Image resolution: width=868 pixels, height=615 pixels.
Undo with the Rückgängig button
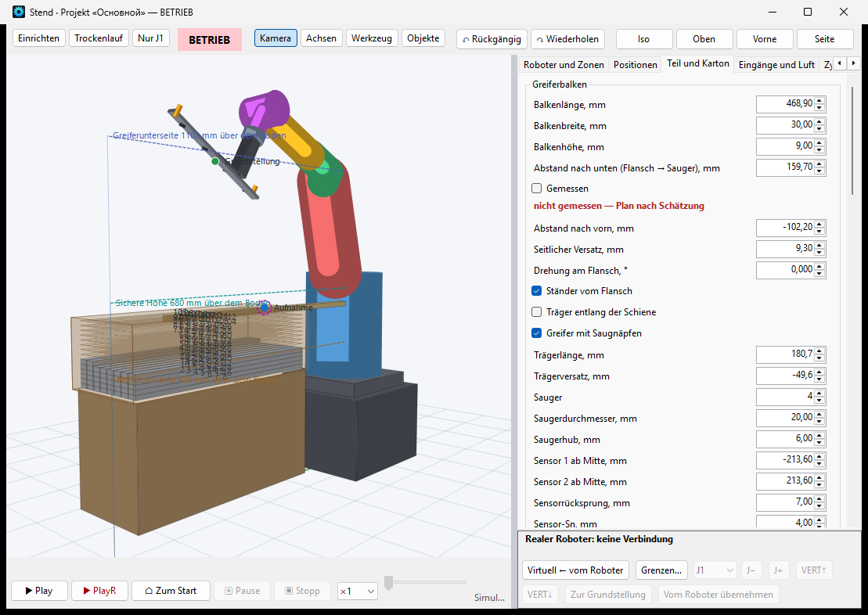[492, 39]
